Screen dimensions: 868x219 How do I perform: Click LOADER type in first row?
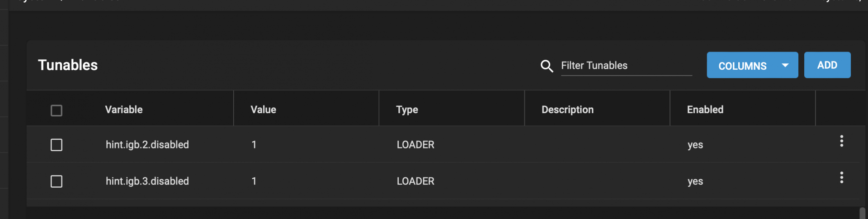pos(415,145)
